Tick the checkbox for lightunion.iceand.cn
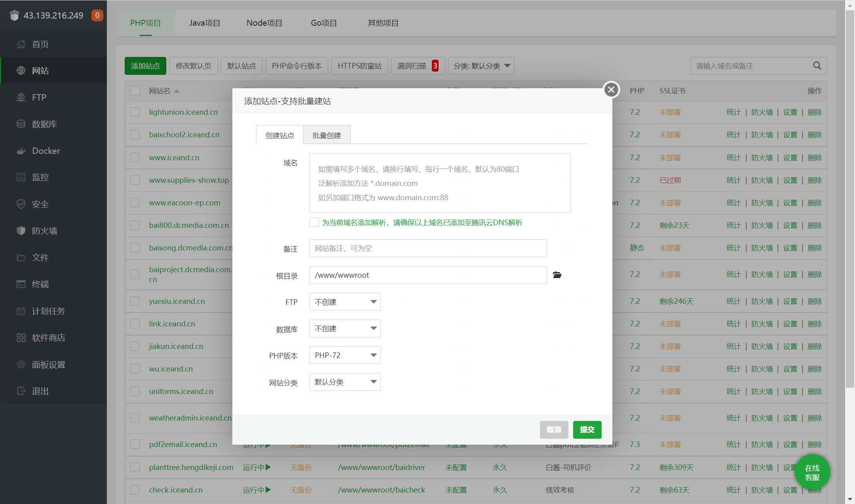Screen dimensions: 855x504 click(135, 112)
